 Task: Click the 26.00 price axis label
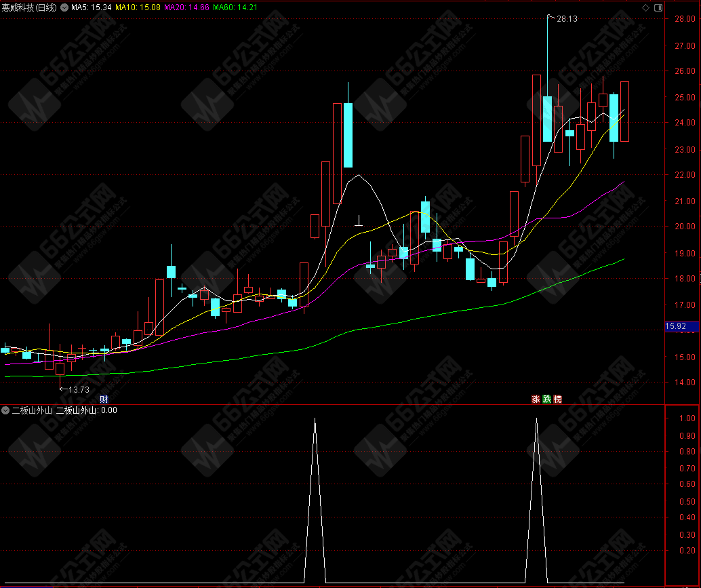coord(685,71)
